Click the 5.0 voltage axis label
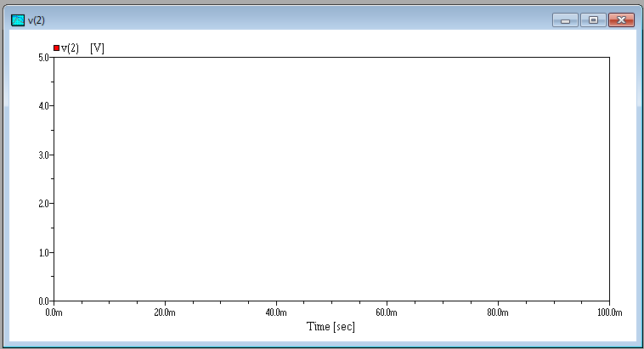 pos(43,58)
